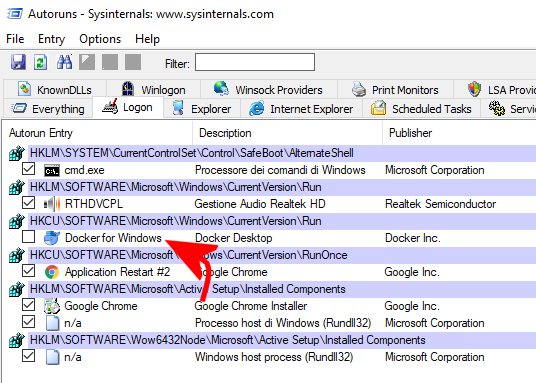Select the HKCU CurrentVersion\RunOnce key row
This screenshot has height=383, width=536.
[x=282, y=255]
